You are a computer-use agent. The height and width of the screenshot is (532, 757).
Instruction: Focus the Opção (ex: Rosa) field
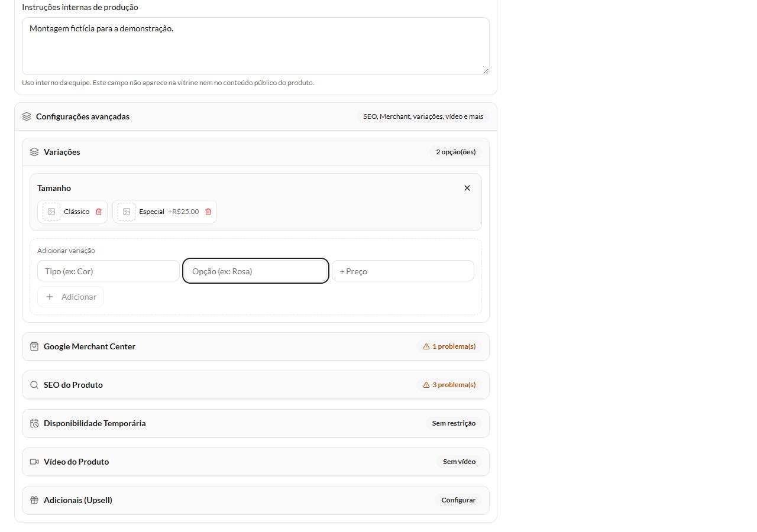pyautogui.click(x=255, y=271)
